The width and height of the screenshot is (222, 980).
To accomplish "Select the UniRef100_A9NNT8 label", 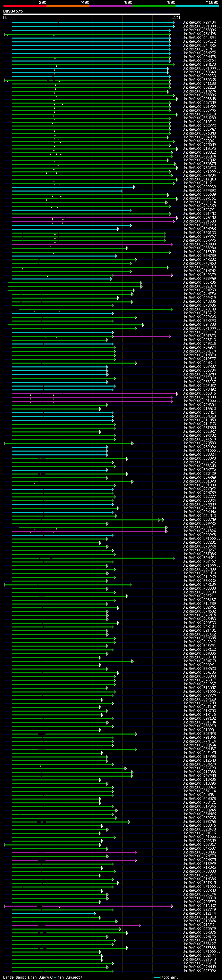I will click(x=199, y=57).
